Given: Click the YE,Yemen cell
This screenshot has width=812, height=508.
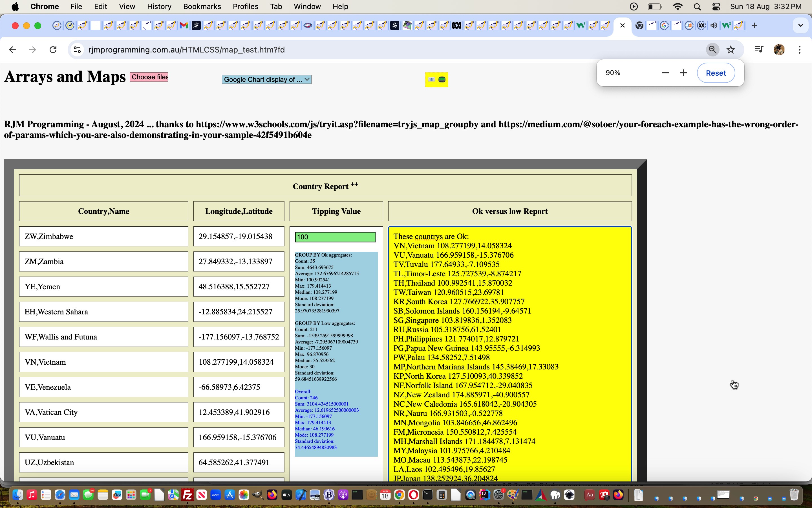Looking at the screenshot, I should 103,286.
